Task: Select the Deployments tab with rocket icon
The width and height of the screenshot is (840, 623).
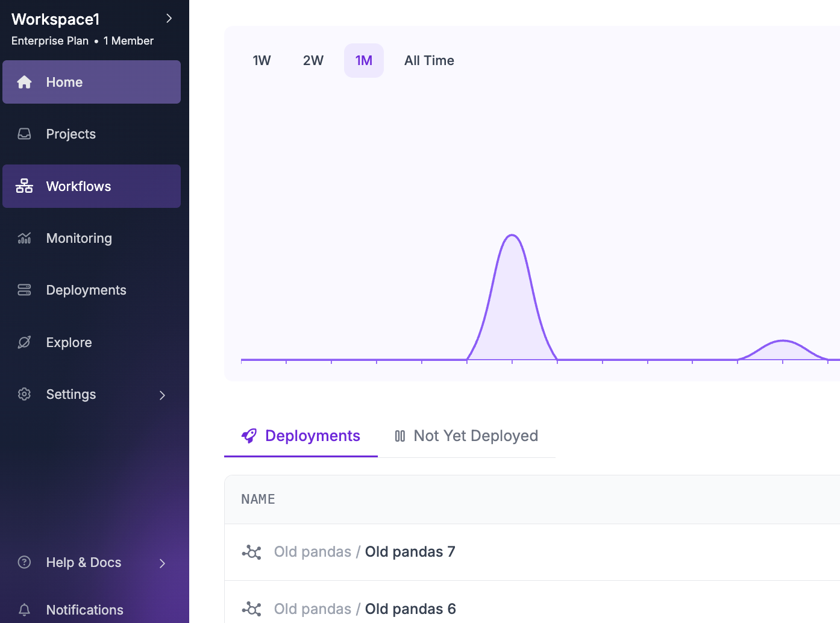Action: point(301,436)
